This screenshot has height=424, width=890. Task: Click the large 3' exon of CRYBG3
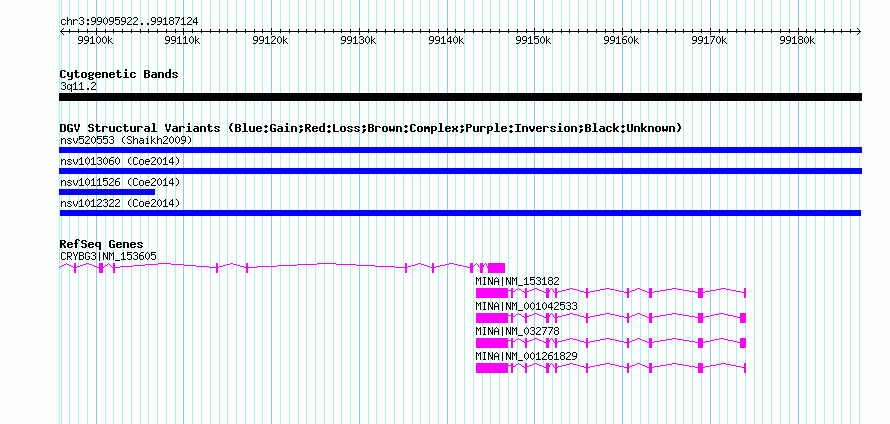point(496,268)
